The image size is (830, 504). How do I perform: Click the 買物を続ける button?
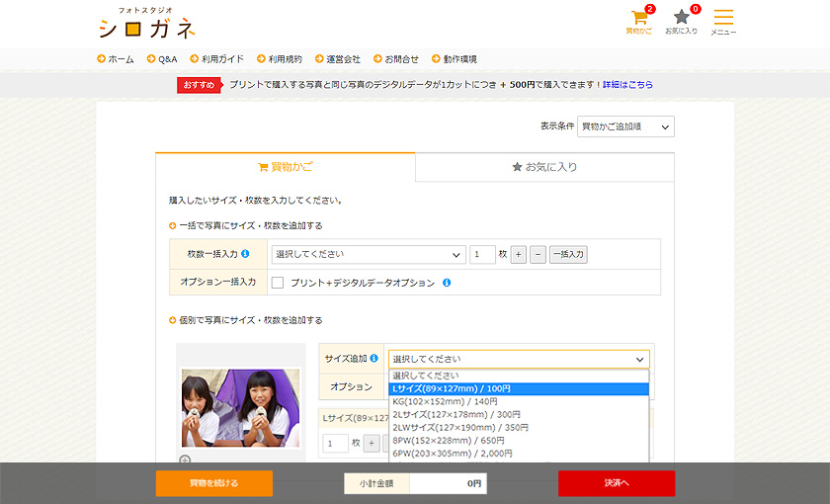click(214, 483)
